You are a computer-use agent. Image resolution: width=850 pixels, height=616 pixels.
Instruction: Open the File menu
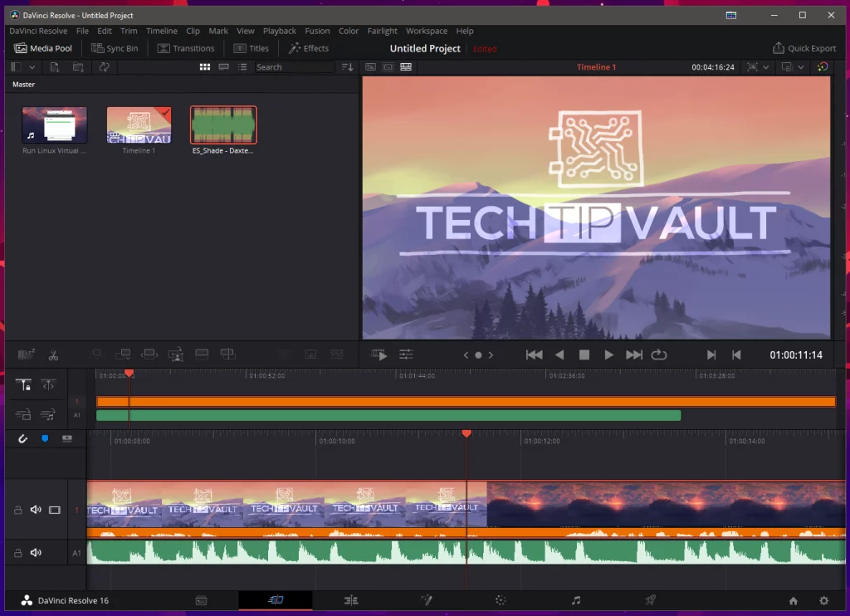click(x=82, y=31)
